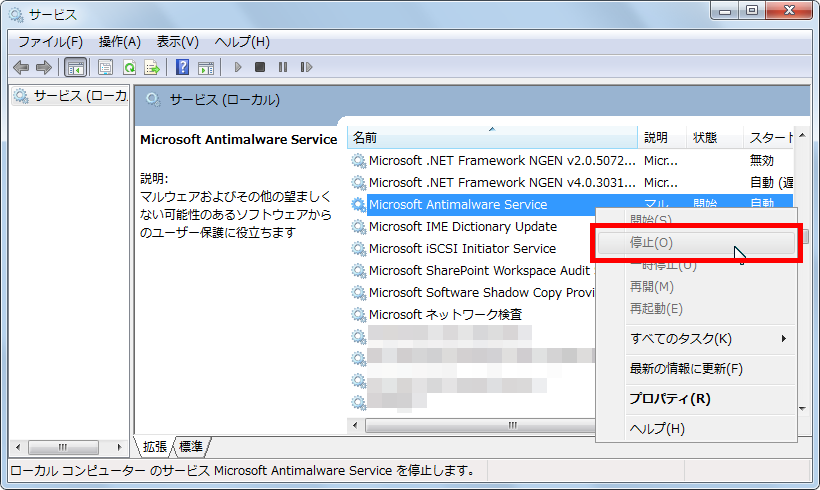Screen dimensions: 820x490
Task: Click the Start service play icon
Action: pyautogui.click(x=238, y=67)
